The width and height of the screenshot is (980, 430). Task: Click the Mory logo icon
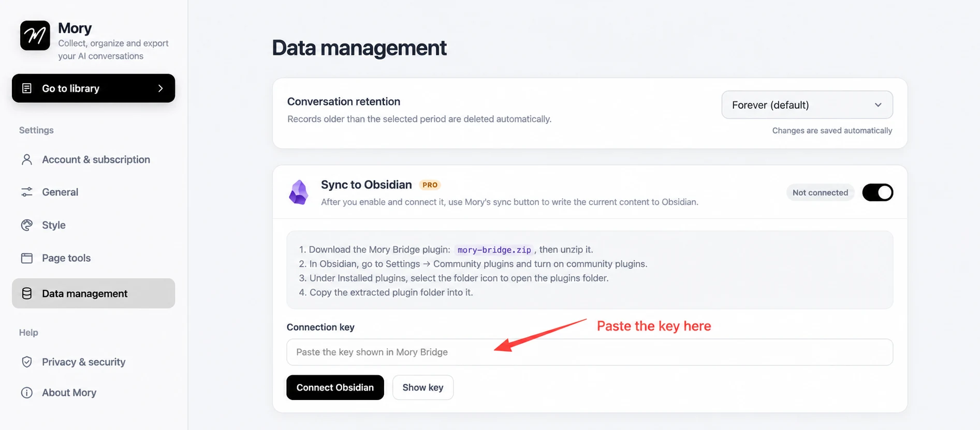[x=35, y=35]
